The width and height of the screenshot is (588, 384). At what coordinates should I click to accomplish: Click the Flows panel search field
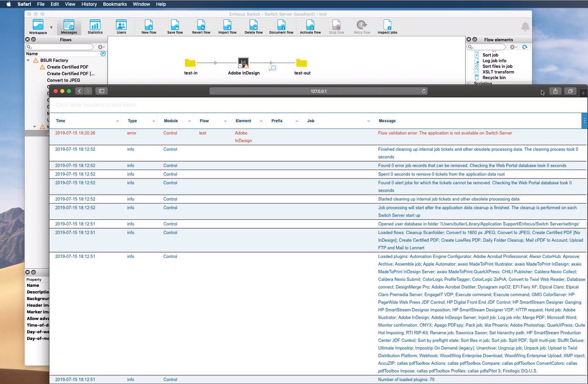59,47
